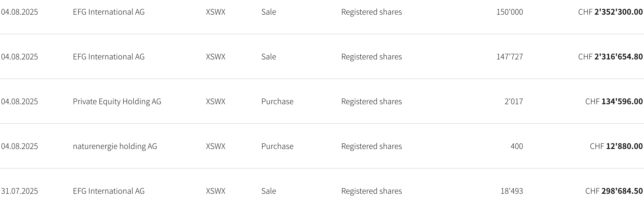Click the 04.08.2025 date in first row
This screenshot has height=199, width=644.
[19, 12]
